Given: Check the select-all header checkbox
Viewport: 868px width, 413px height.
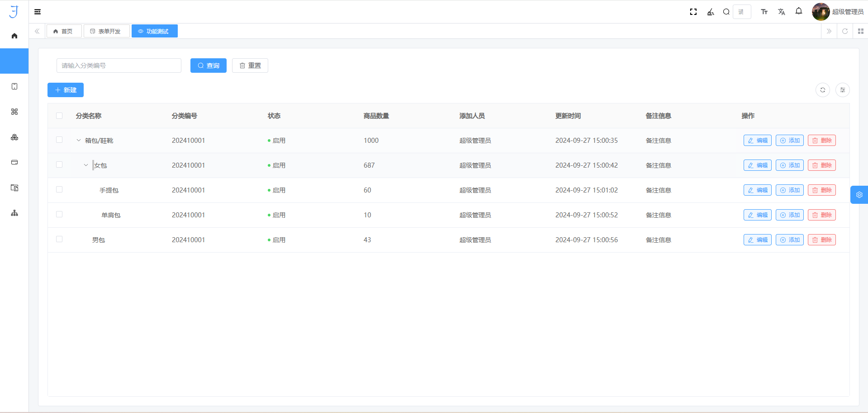Looking at the screenshot, I should [59, 116].
